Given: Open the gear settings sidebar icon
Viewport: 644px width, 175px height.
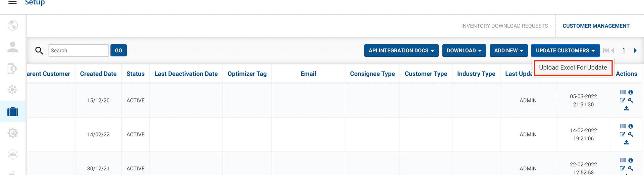Looking at the screenshot, I should 13,133.
